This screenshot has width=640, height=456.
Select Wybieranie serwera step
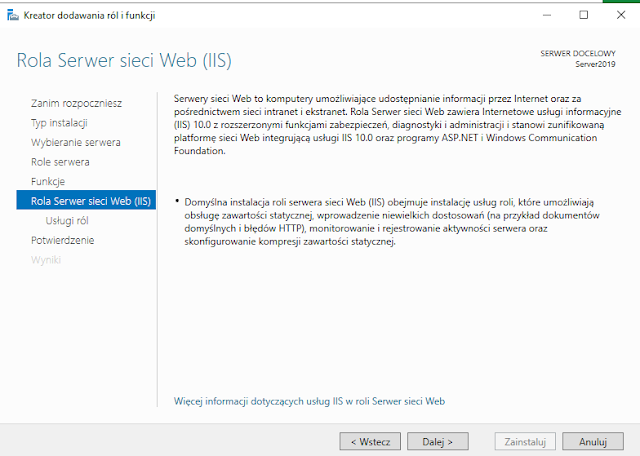click(x=76, y=142)
